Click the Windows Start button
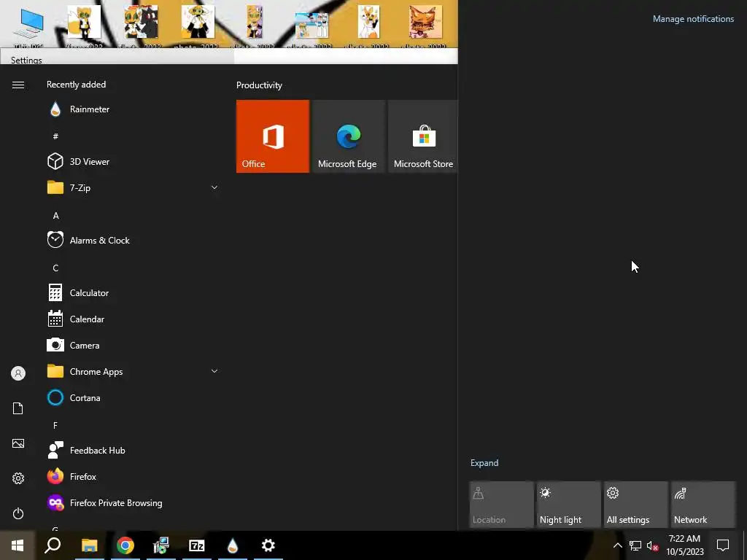The image size is (747, 560). (x=18, y=545)
